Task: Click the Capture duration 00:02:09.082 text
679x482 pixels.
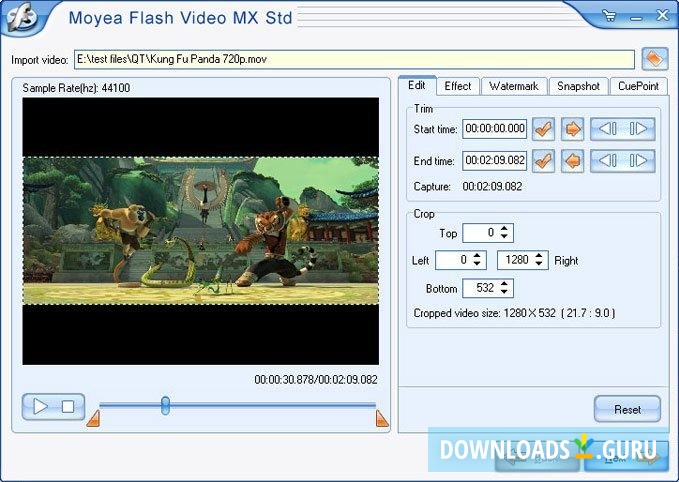Action: coord(492,187)
